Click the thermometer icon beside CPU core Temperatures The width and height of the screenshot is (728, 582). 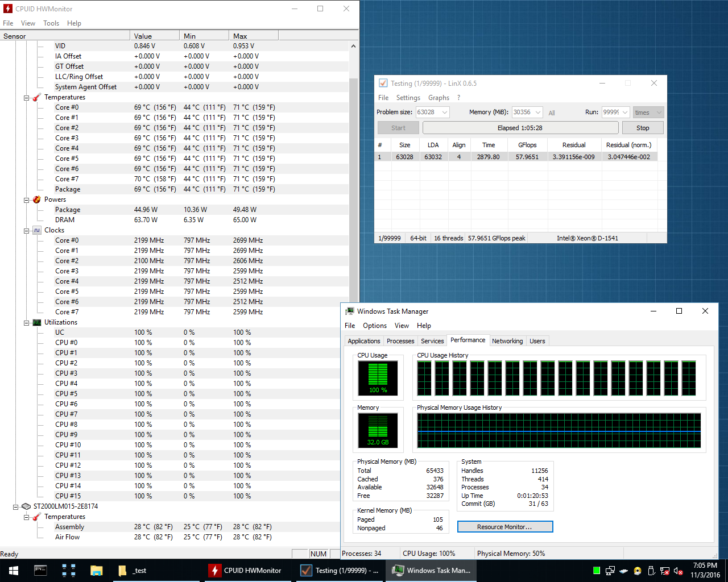[x=37, y=98]
